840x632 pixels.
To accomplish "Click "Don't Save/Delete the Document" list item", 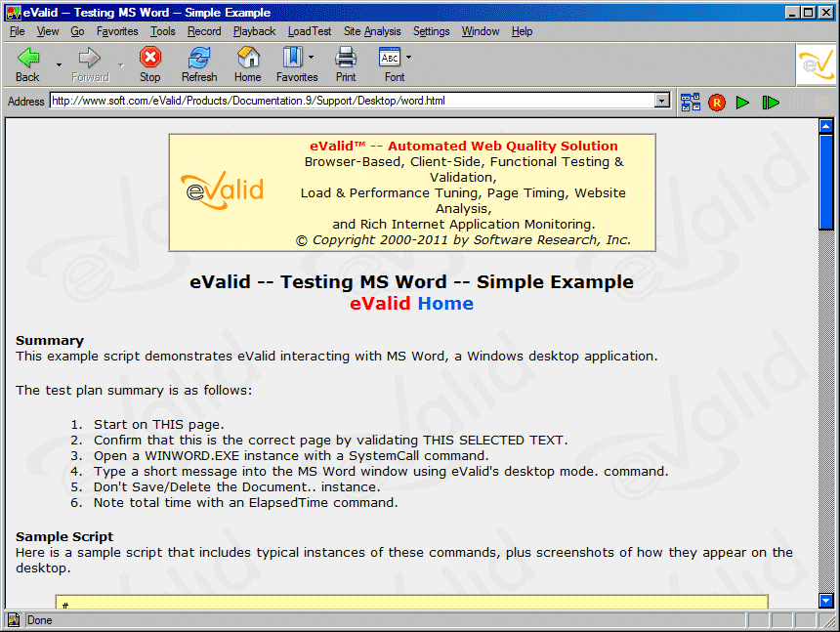I will pyautogui.click(x=236, y=487).
